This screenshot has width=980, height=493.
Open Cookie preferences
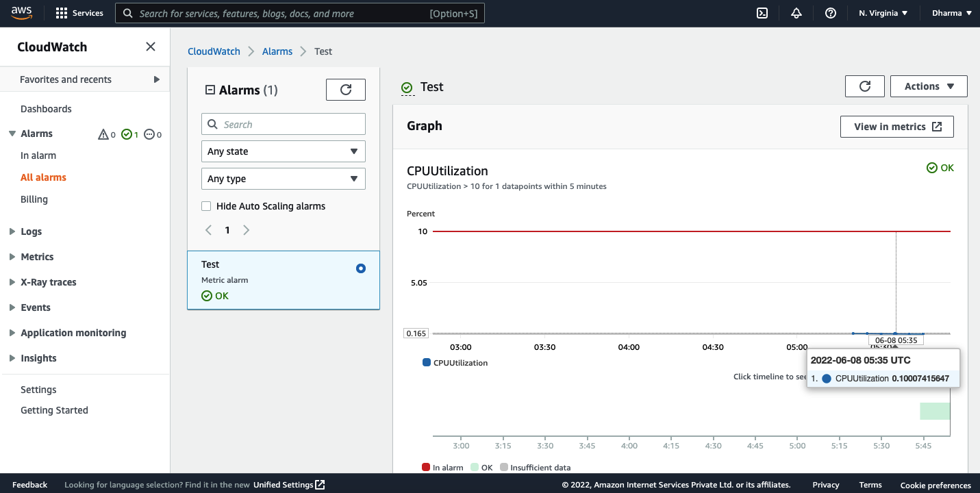pyautogui.click(x=935, y=485)
